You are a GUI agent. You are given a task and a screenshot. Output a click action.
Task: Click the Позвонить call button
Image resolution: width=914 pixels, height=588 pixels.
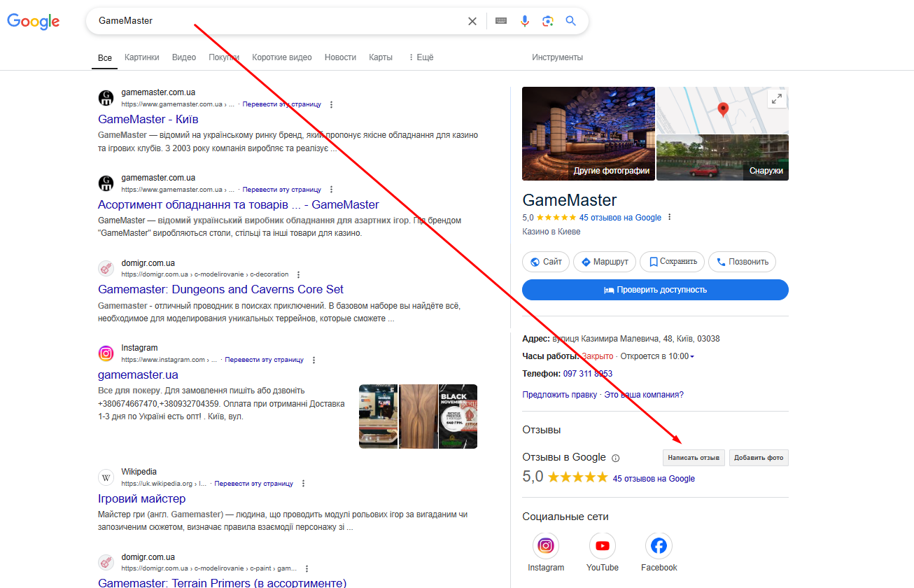(x=742, y=262)
